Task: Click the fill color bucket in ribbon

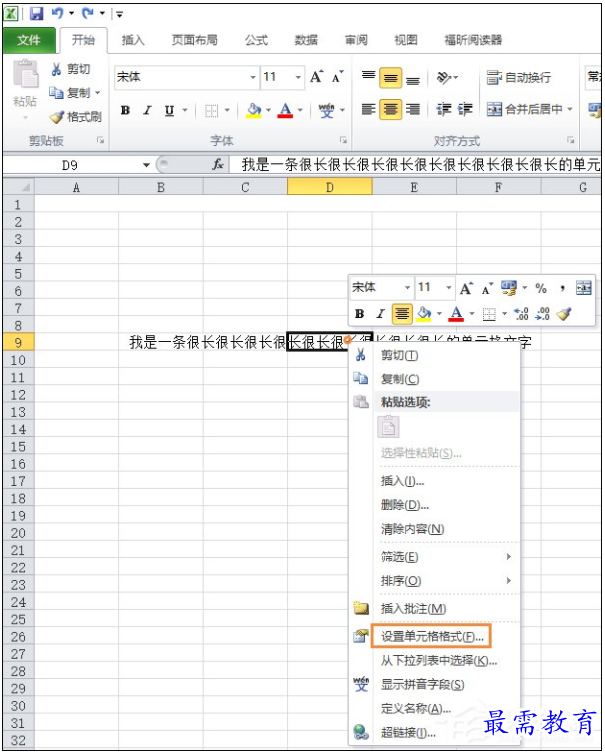Action: coord(254,110)
